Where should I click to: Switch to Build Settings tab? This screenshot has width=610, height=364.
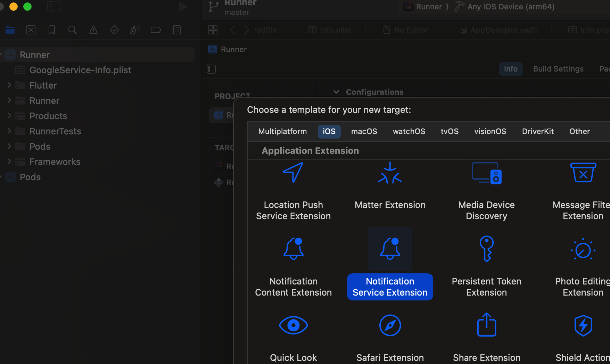(558, 69)
